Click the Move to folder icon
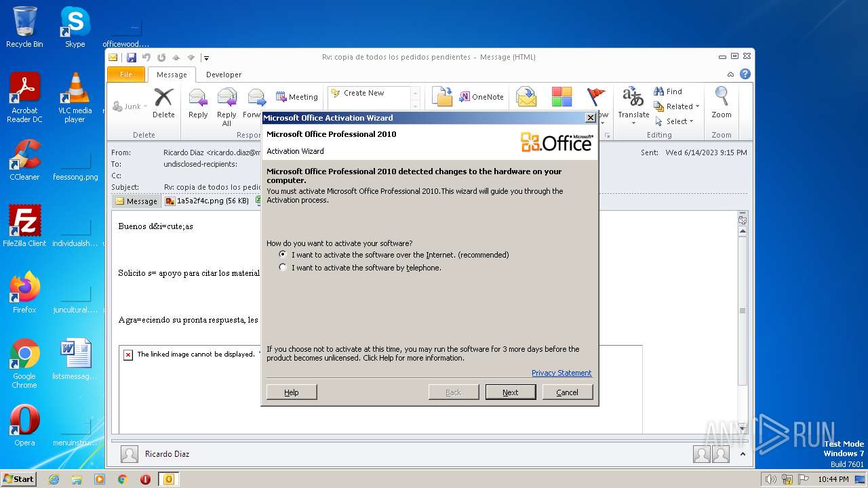Screen dimensions: 868x488 [442, 97]
